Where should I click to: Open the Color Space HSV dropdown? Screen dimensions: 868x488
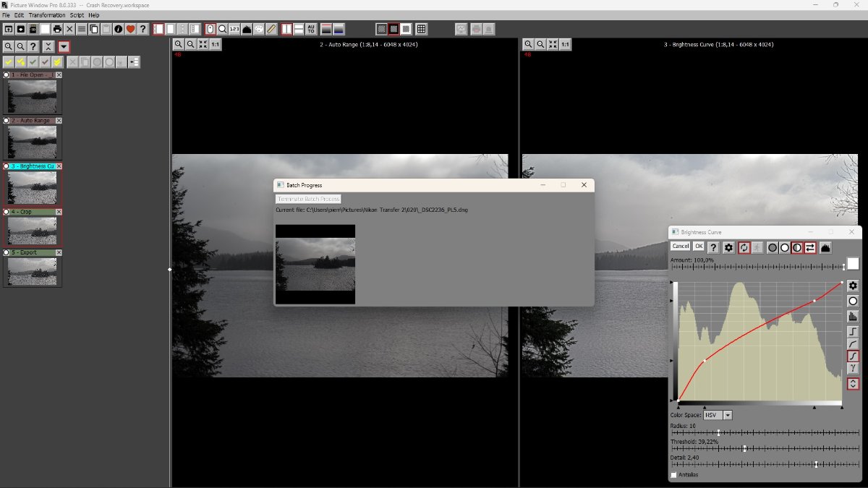tap(728, 415)
